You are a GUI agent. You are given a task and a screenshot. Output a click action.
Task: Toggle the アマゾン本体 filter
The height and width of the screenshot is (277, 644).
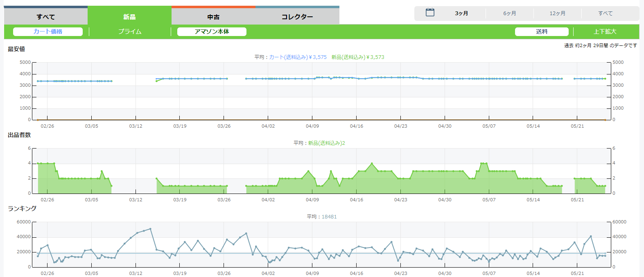coord(212,32)
